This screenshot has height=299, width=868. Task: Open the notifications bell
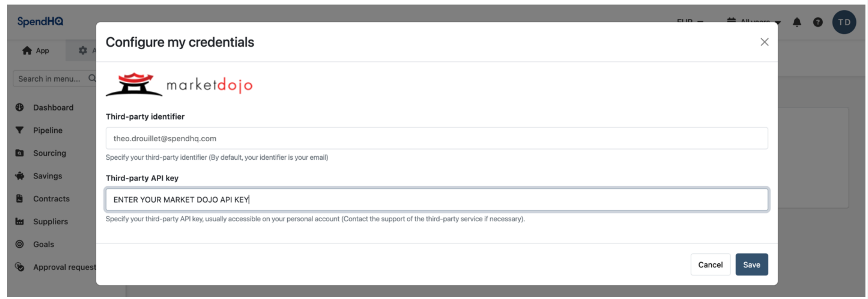point(797,22)
